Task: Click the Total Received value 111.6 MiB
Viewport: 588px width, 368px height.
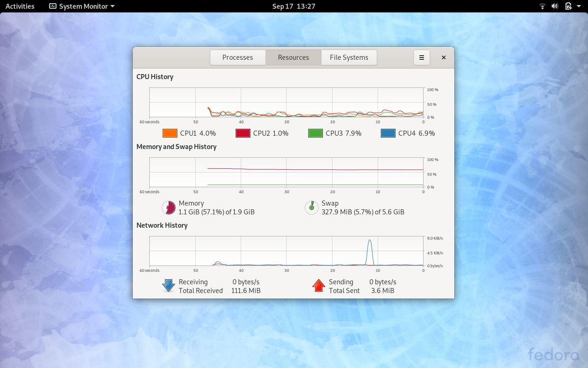Action: (246, 291)
